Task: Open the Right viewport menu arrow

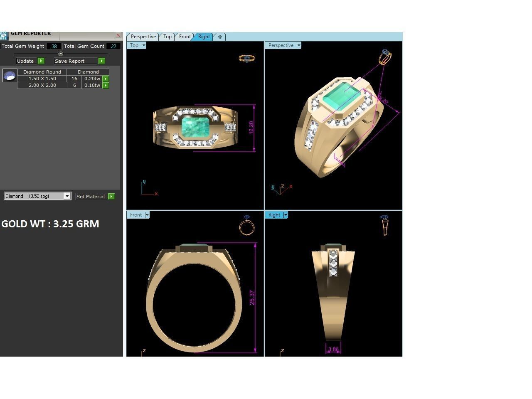Action: pos(286,215)
